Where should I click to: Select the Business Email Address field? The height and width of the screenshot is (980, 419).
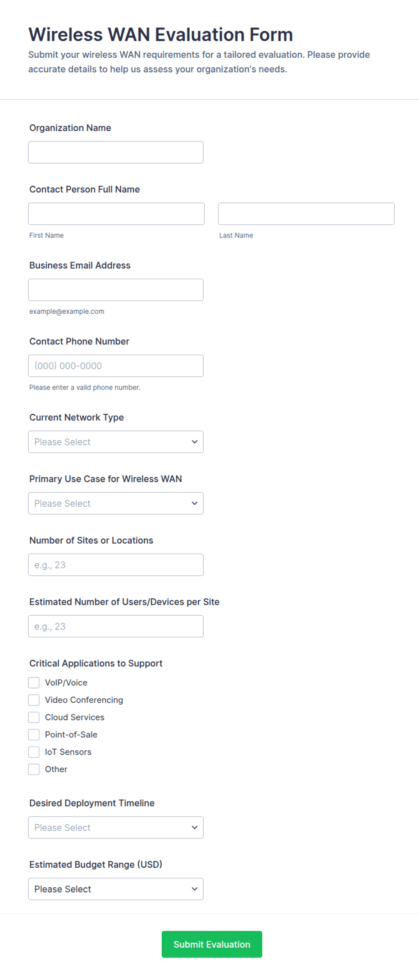(x=116, y=290)
